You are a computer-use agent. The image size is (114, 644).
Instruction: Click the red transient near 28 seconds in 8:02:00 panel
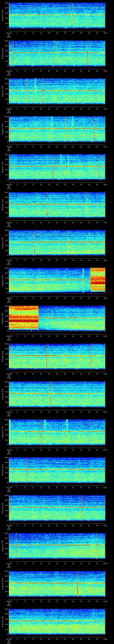[54, 54]
